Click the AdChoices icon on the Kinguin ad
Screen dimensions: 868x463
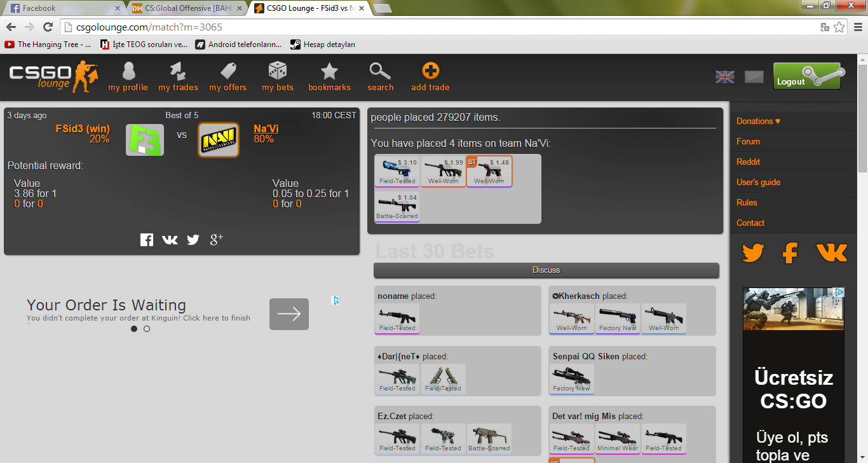tap(336, 300)
